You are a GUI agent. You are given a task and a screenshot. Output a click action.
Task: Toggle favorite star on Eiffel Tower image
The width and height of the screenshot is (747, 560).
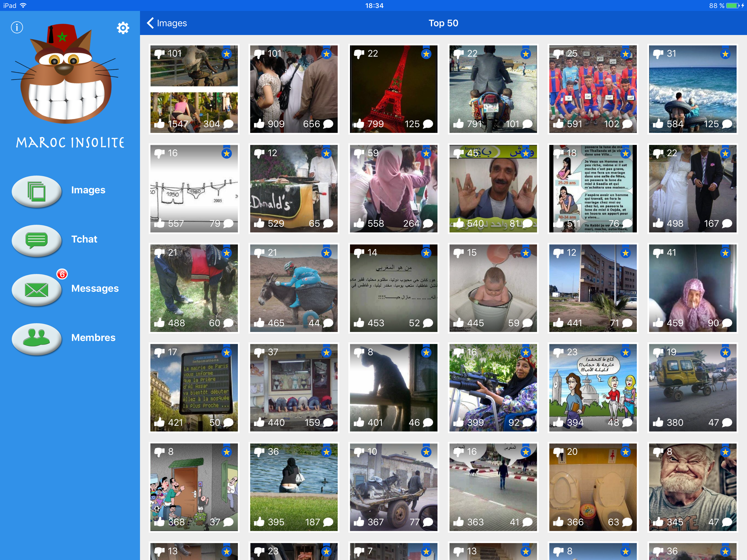(x=426, y=54)
